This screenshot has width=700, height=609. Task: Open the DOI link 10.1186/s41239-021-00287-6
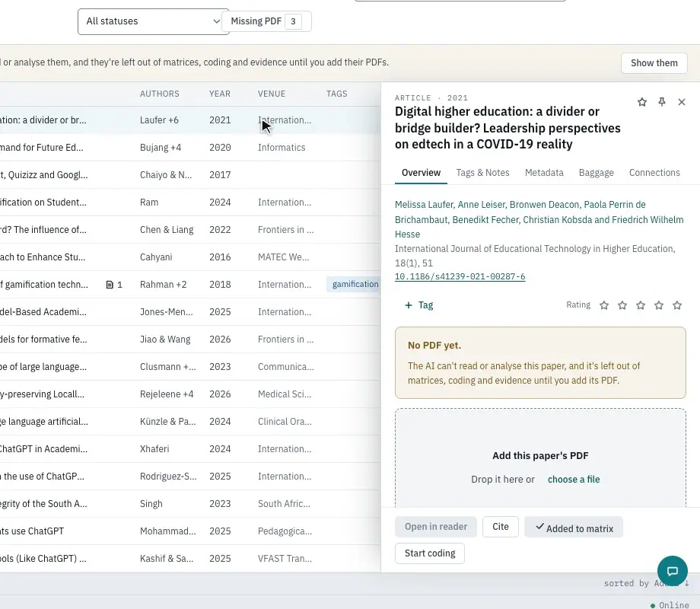pyautogui.click(x=460, y=276)
